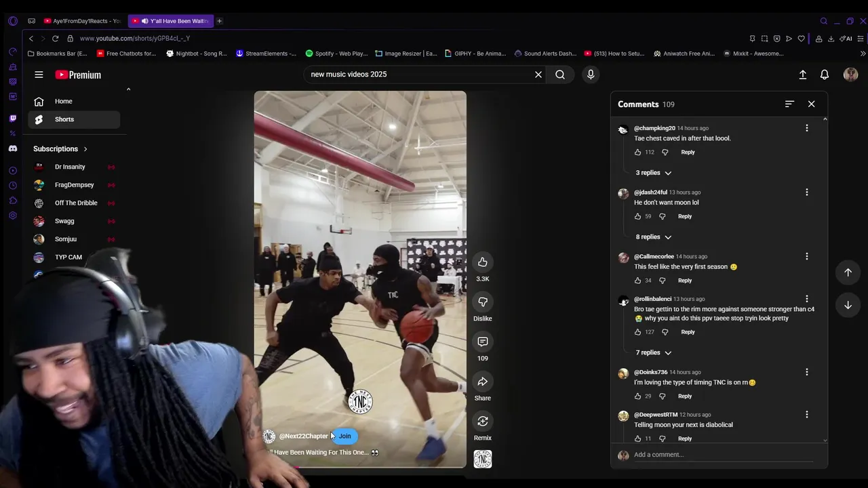The width and height of the screenshot is (868, 488).
Task: Open the TNC sound thumbnail below Remix
Action: tap(483, 460)
